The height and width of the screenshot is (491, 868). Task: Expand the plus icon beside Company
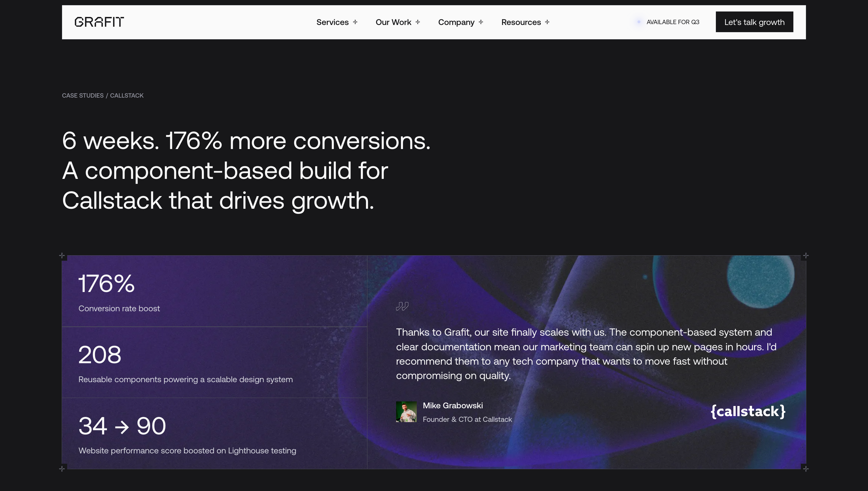click(481, 22)
